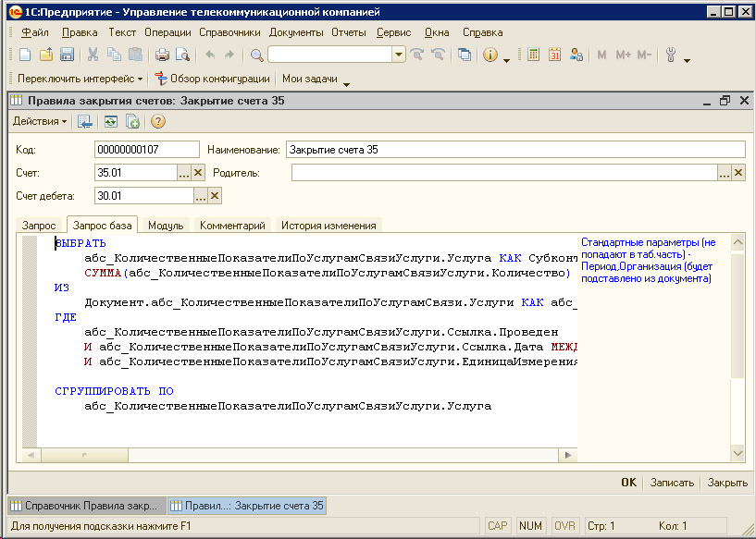Switch to Справочник Правила закр... window tab
The width and height of the screenshot is (756, 539).
click(87, 506)
